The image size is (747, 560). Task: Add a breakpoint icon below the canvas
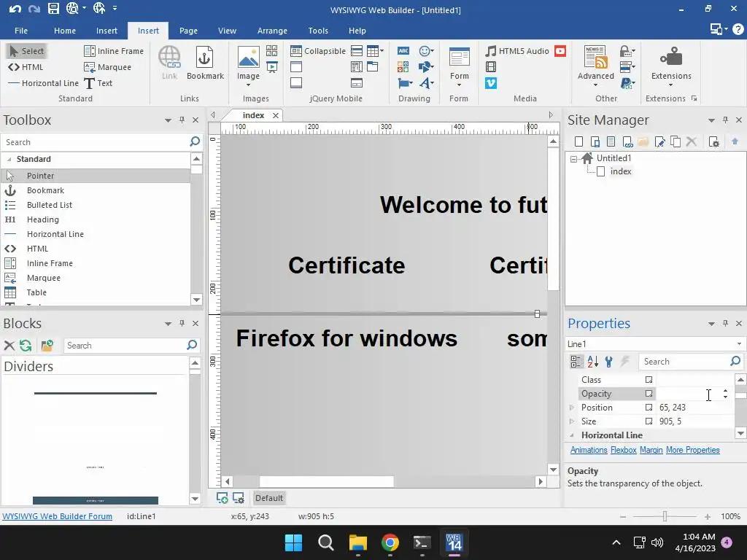tap(222, 498)
